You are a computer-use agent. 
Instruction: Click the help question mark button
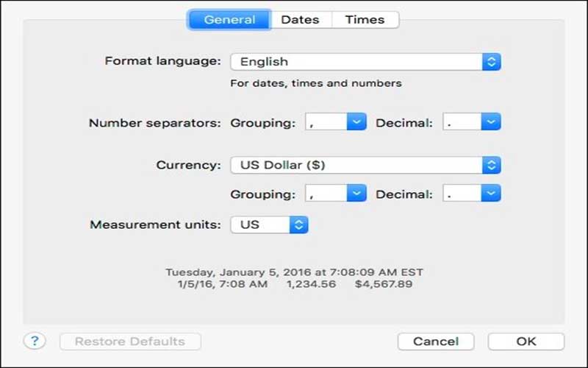pyautogui.click(x=35, y=341)
